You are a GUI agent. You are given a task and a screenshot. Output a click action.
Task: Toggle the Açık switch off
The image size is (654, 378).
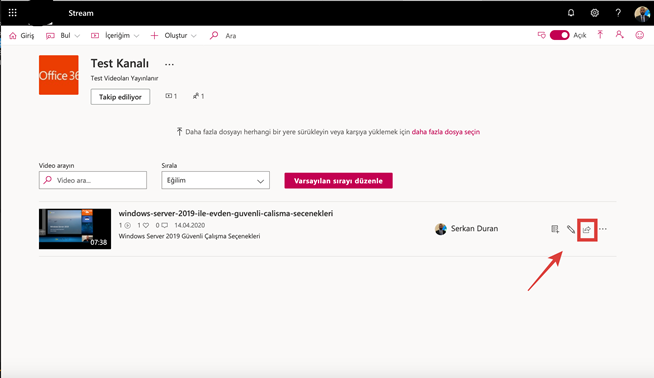559,35
